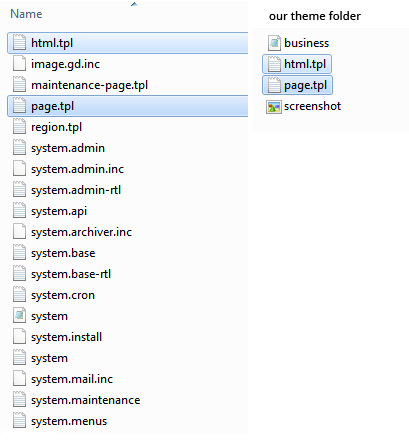409x446 pixels.
Task: Click the html.tpl file icon in left list
Action: tap(19, 43)
